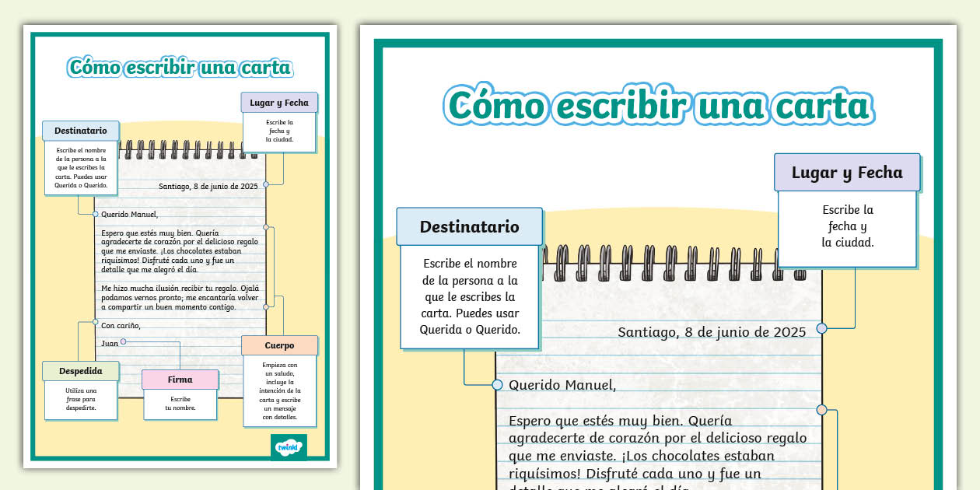Toggle the Despedida green header
Image resolution: width=980 pixels, height=490 pixels.
[81, 371]
